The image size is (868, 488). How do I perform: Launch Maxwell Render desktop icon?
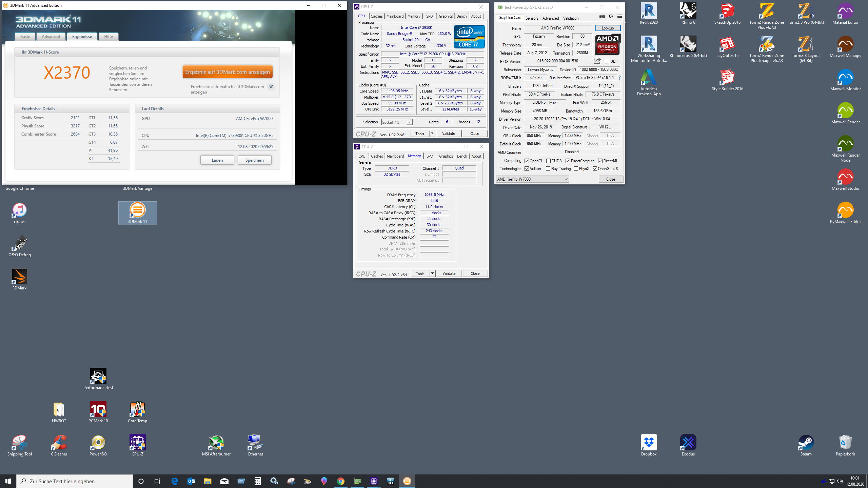click(845, 113)
